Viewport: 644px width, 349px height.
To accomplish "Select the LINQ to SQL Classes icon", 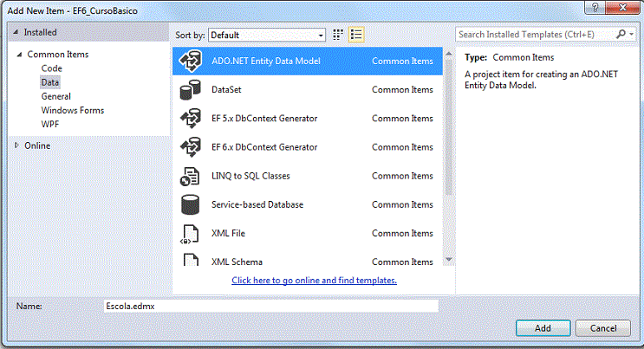I will tap(190, 176).
